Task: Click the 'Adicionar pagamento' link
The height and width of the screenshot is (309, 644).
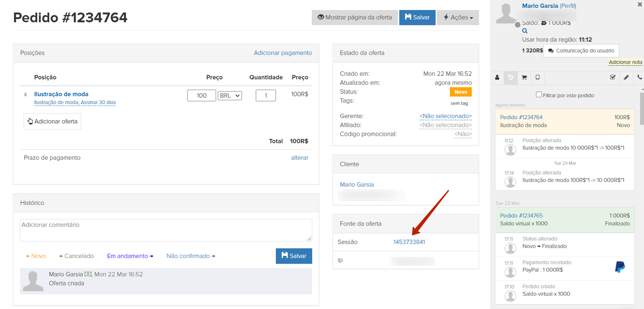Action: [283, 53]
